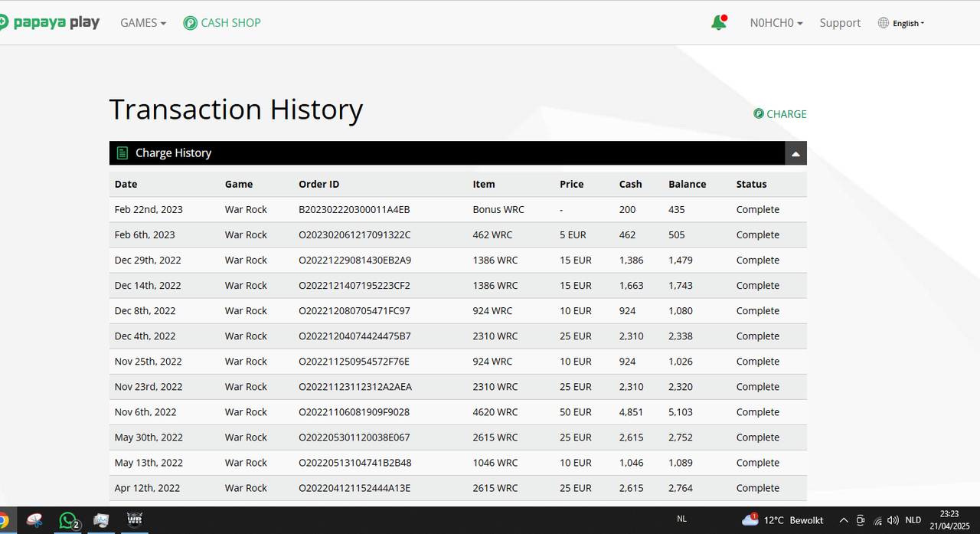Click the Balance column header

tap(688, 184)
